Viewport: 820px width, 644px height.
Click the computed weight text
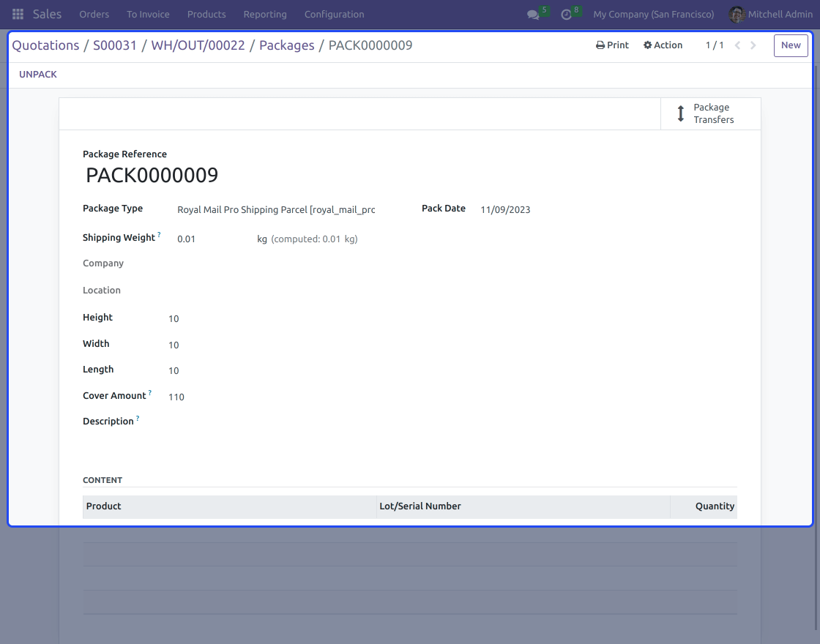[314, 239]
